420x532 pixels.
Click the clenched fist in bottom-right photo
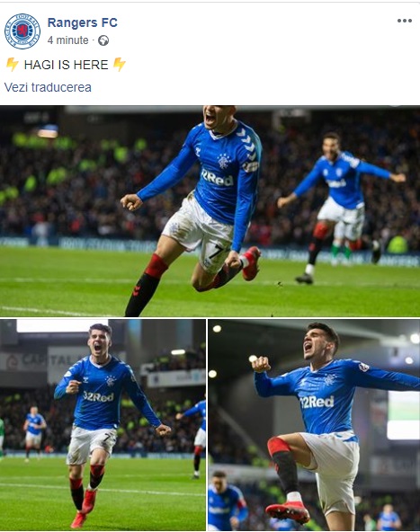261,364
